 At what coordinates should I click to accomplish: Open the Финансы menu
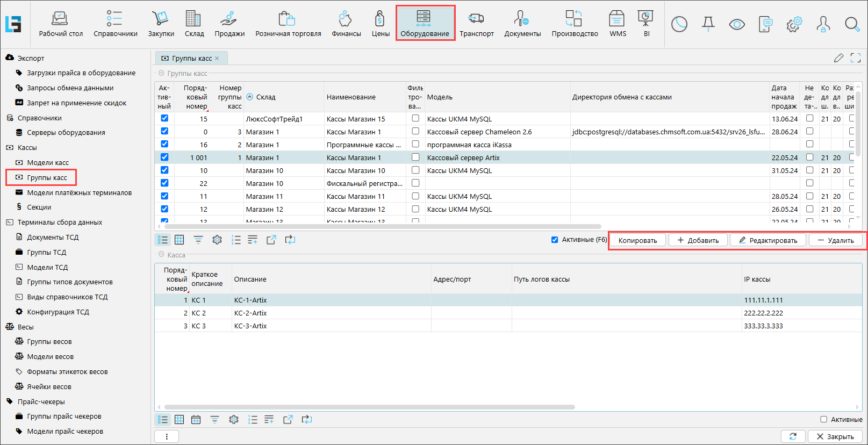[346, 24]
